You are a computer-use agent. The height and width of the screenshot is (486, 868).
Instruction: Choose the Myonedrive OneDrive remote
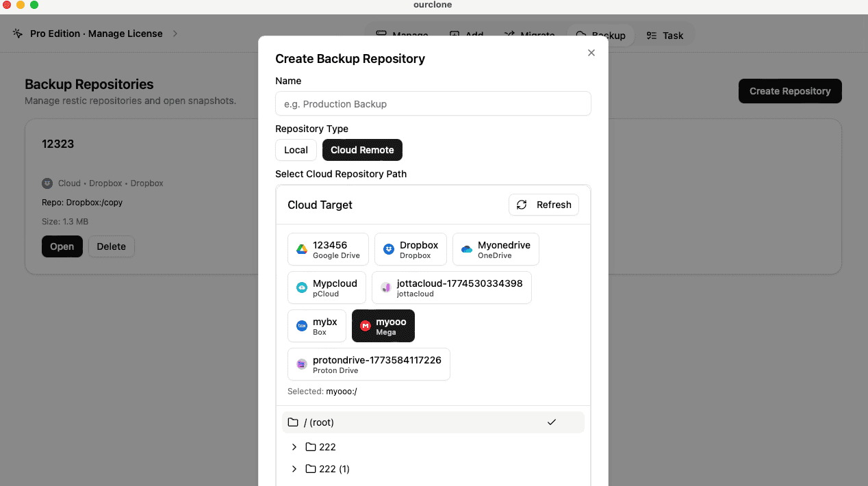click(x=495, y=249)
